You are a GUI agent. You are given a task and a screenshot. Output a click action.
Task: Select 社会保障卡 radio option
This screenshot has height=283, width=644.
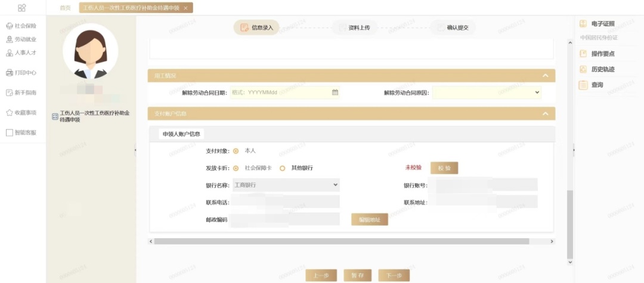236,168
